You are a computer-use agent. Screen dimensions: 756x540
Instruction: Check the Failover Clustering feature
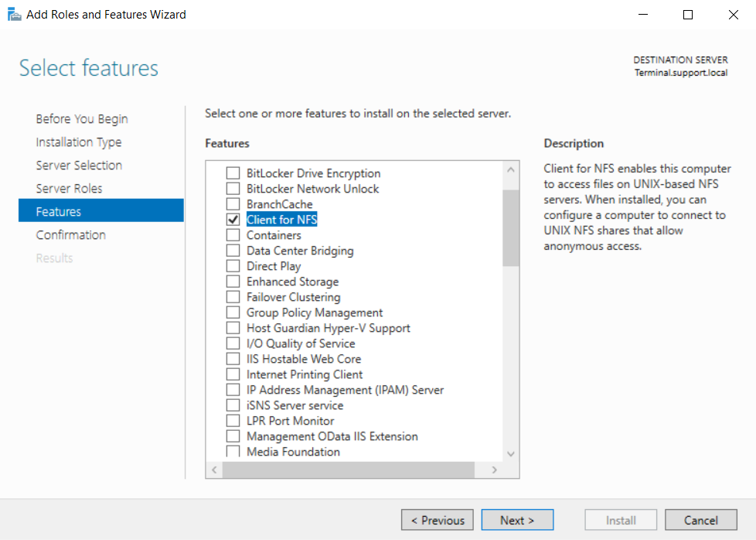pos(233,297)
